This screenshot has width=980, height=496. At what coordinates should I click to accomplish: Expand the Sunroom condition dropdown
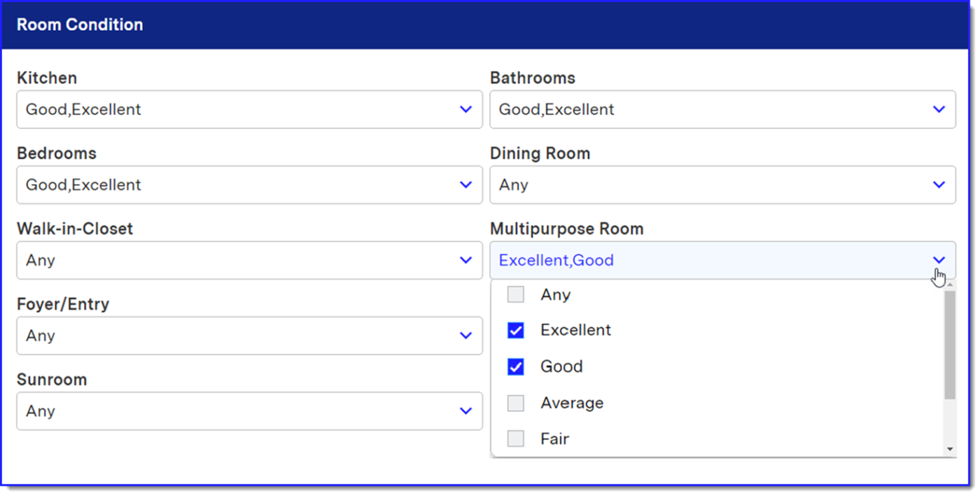pos(238,411)
